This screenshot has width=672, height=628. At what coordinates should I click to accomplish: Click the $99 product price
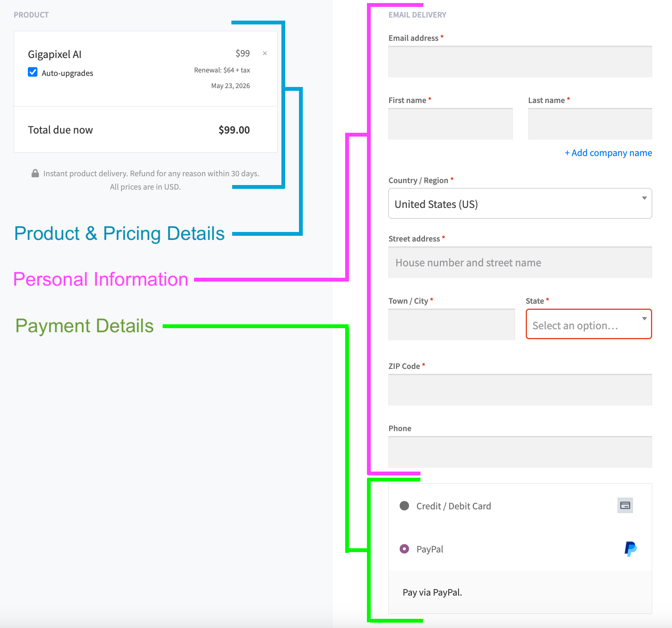click(243, 53)
